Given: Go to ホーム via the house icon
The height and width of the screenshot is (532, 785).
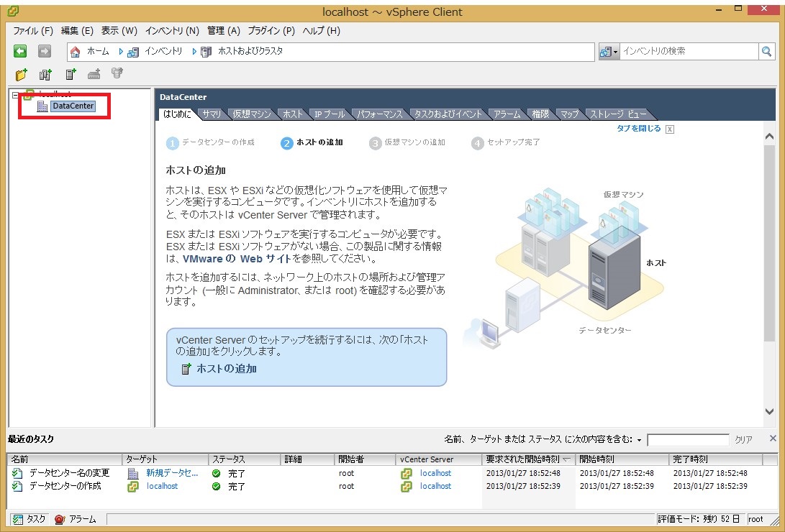Looking at the screenshot, I should coord(75,52).
